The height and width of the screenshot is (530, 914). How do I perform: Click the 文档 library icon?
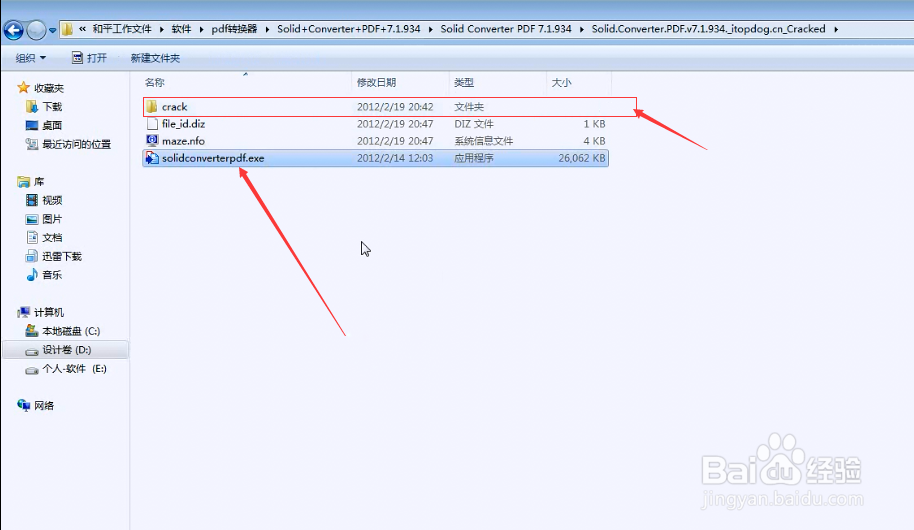32,237
